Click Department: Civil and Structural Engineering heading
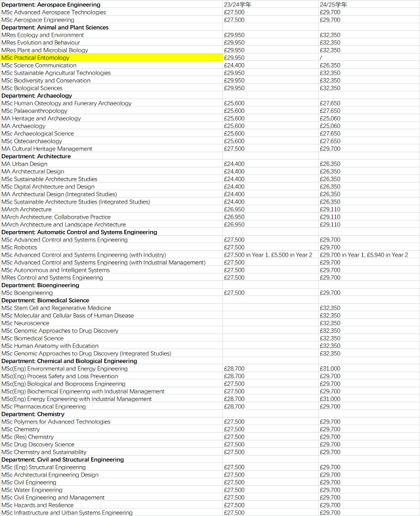 pos(112,460)
